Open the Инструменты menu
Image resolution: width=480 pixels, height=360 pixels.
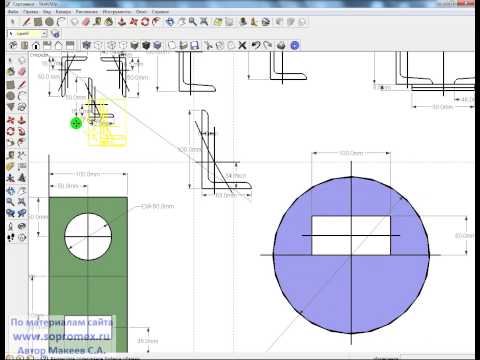116,12
